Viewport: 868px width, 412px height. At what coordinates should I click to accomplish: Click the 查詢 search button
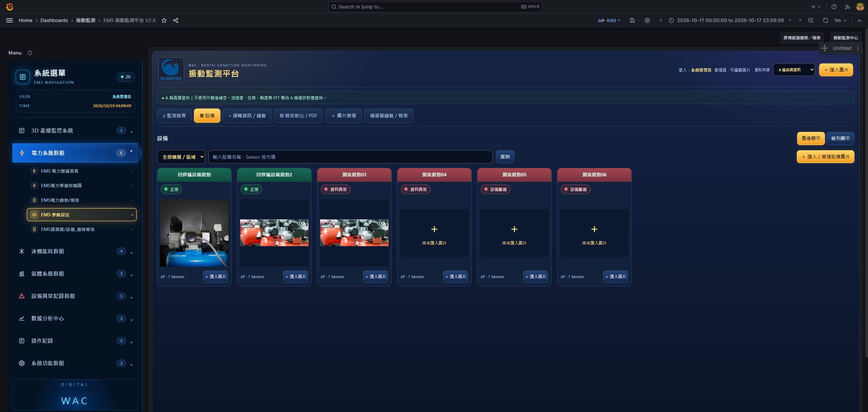(x=505, y=157)
